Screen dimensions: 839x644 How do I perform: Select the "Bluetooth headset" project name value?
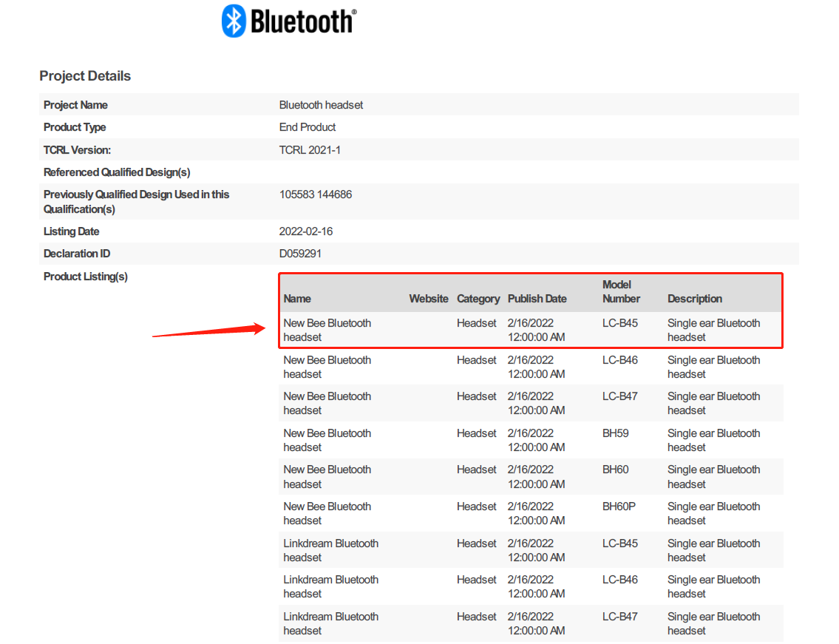point(321,105)
